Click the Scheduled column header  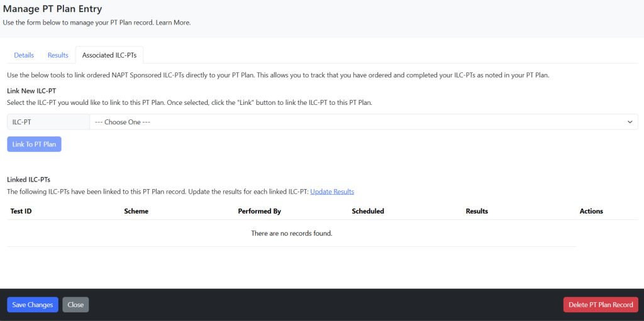[367, 211]
